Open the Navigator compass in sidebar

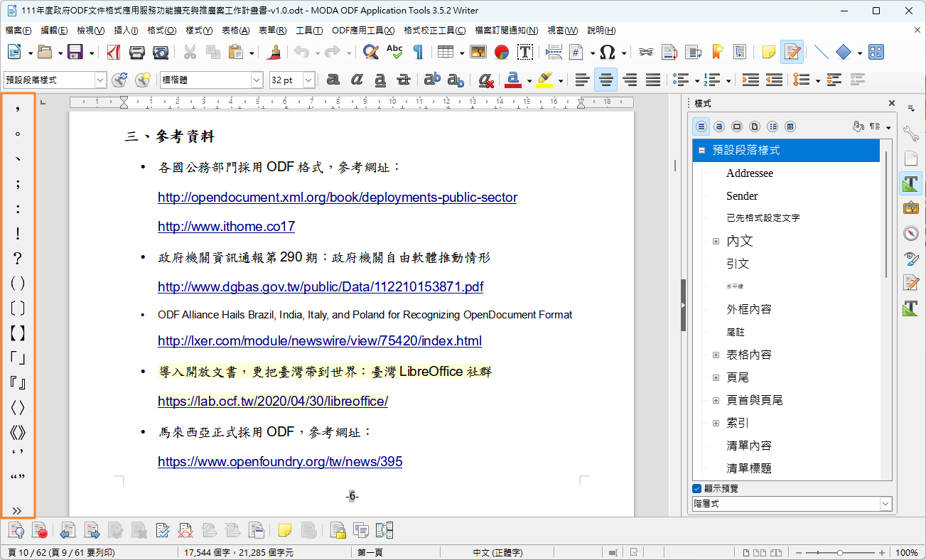(x=910, y=233)
